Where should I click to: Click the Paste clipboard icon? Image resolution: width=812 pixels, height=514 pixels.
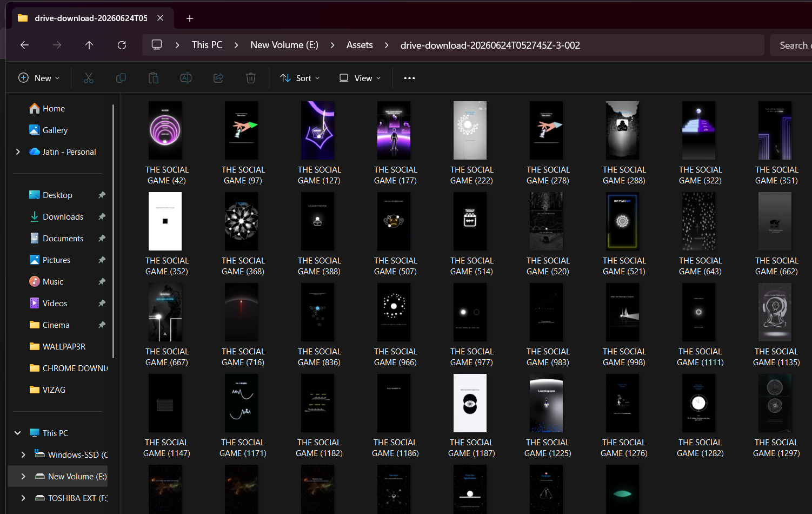point(154,78)
